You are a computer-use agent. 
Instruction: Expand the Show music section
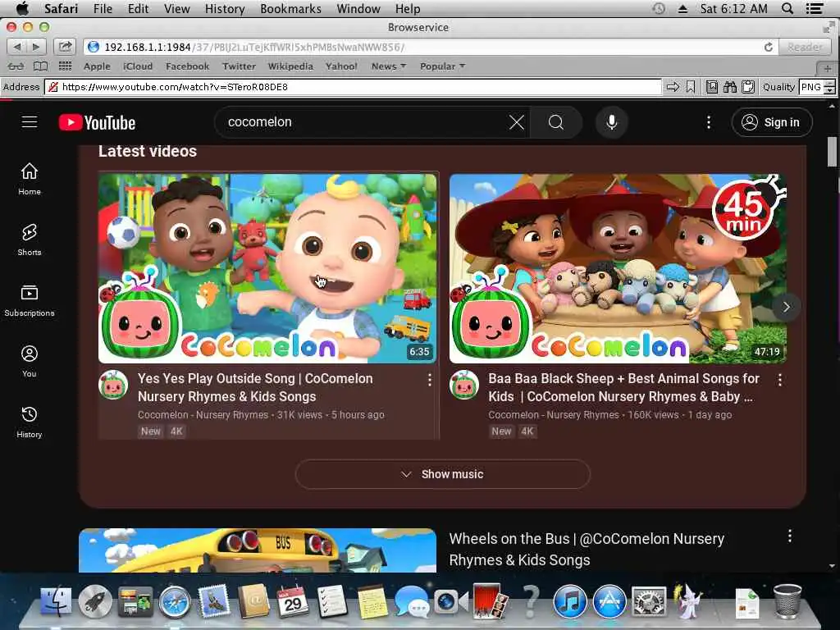point(442,474)
